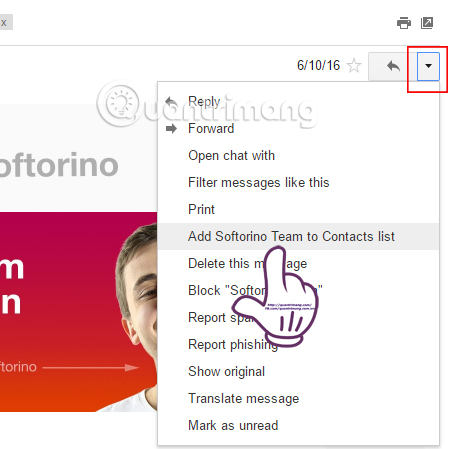Open the More options dropdown arrow
Image resolution: width=463 pixels, height=449 pixels.
[428, 66]
